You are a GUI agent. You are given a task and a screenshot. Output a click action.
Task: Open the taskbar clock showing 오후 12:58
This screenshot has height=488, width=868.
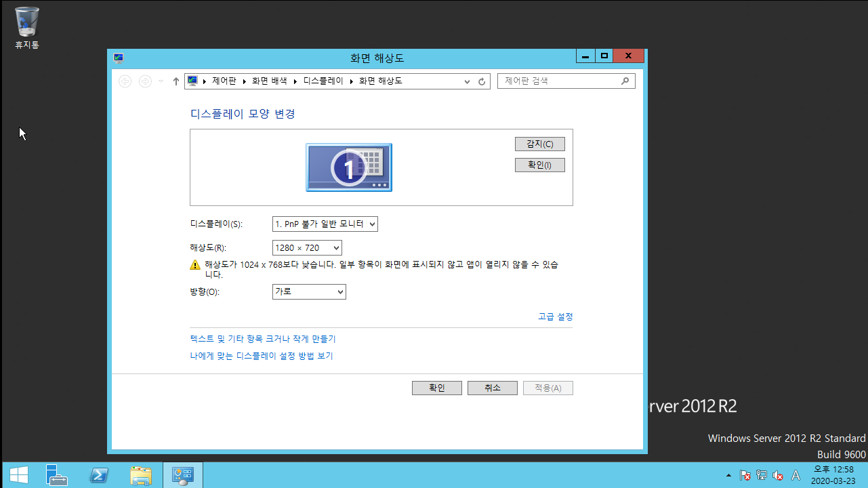(833, 475)
